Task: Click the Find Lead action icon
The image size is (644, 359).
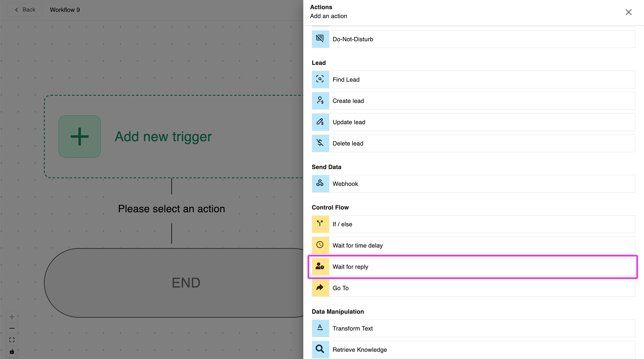Action: tap(320, 80)
